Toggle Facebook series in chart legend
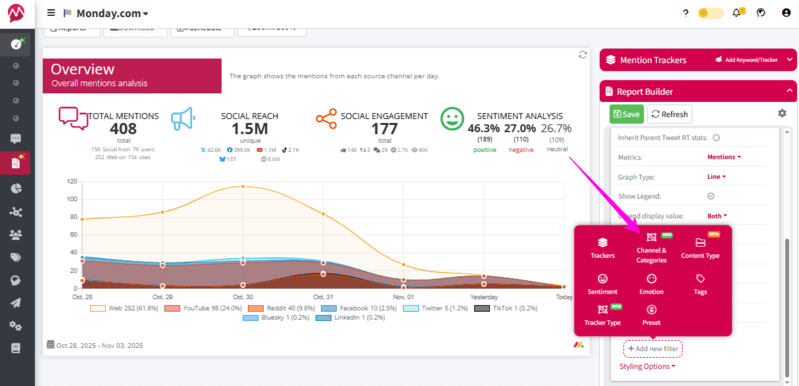The height and width of the screenshot is (386, 799). pyautogui.click(x=359, y=308)
